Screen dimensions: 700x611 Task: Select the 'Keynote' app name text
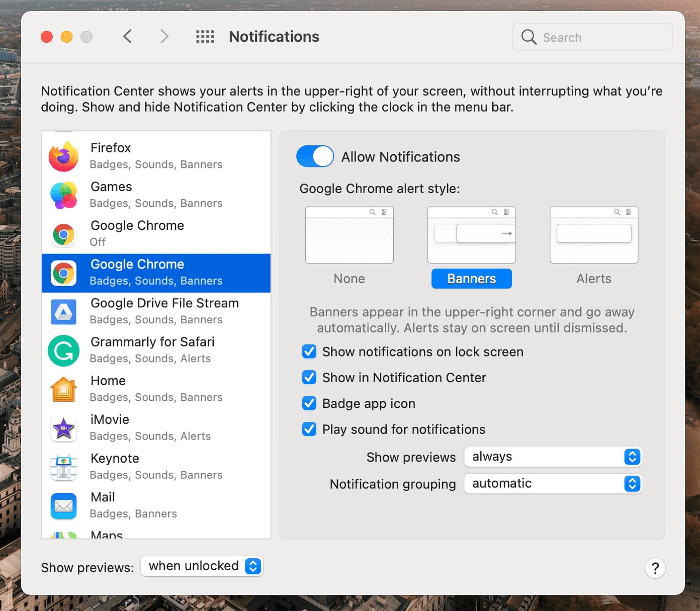tap(115, 458)
